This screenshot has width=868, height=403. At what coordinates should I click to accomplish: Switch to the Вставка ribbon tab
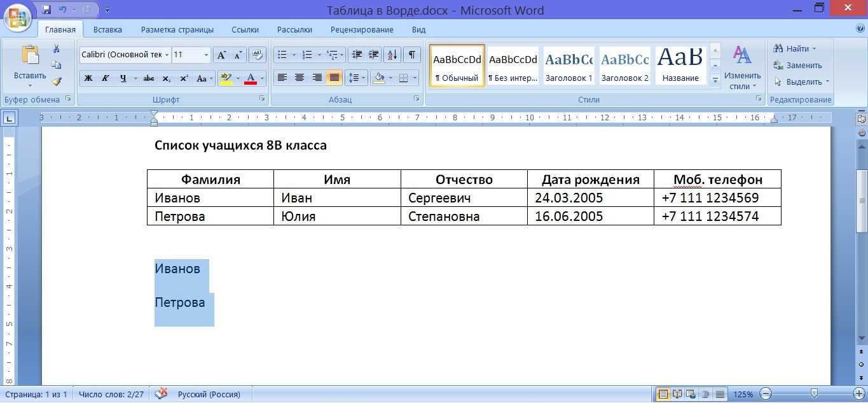pyautogui.click(x=107, y=29)
